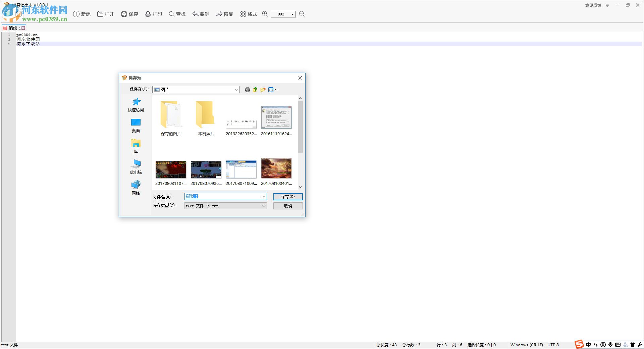
Task: Open the Sogou skin shirt icon
Action: tap(633, 345)
